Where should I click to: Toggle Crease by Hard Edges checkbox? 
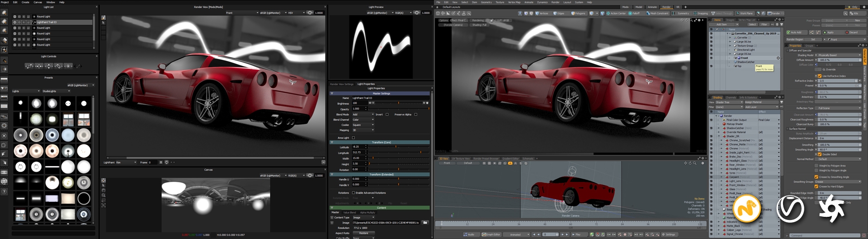coord(816,186)
